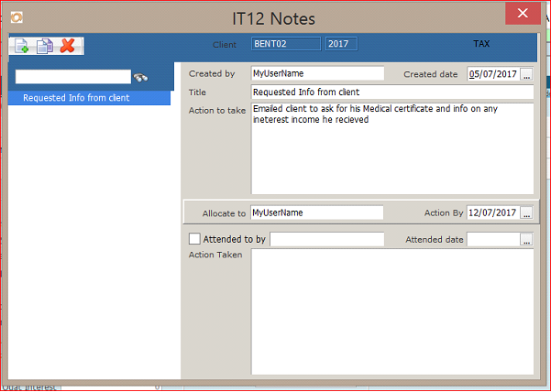Viewport: 551px width, 392px height.
Task: Click in the Action Taken textbox
Action: [x=391, y=311]
